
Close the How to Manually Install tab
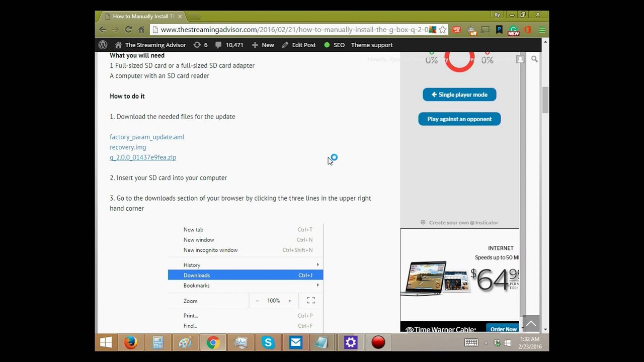[180, 17]
